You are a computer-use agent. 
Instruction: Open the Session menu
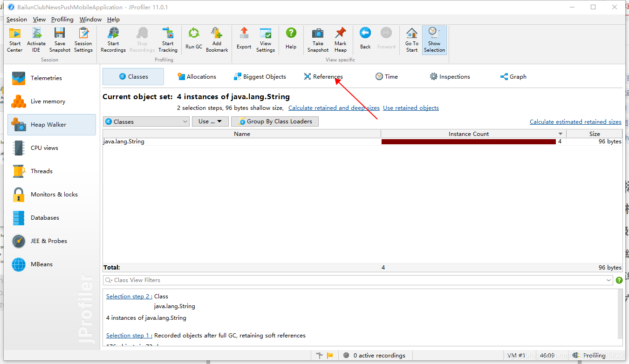click(17, 20)
